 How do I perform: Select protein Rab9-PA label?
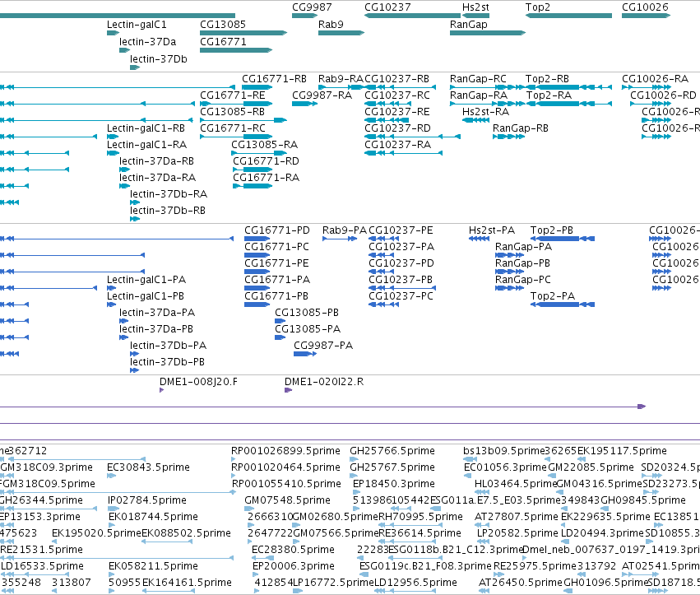click(344, 230)
